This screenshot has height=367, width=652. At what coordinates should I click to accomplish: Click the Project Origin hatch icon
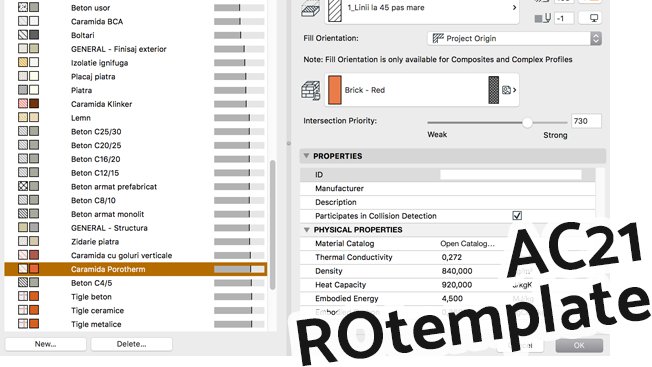(x=438, y=39)
